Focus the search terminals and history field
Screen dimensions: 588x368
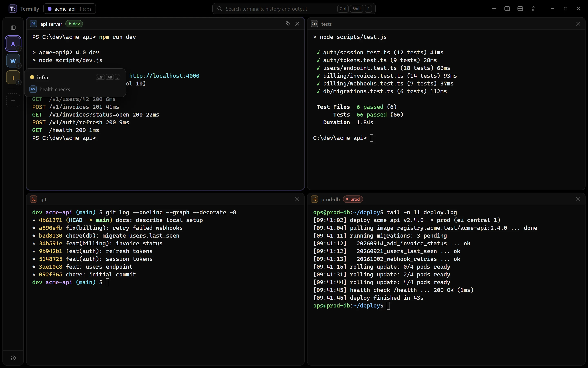(x=294, y=9)
